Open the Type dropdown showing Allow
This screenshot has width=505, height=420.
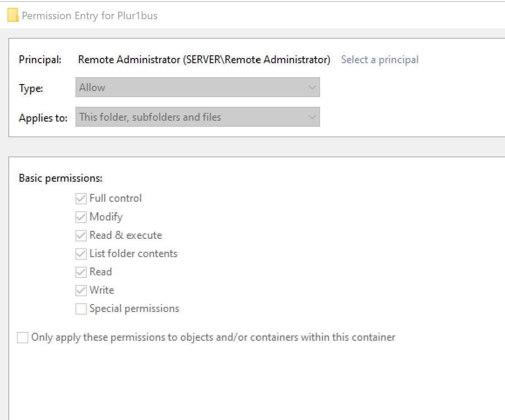(x=197, y=87)
